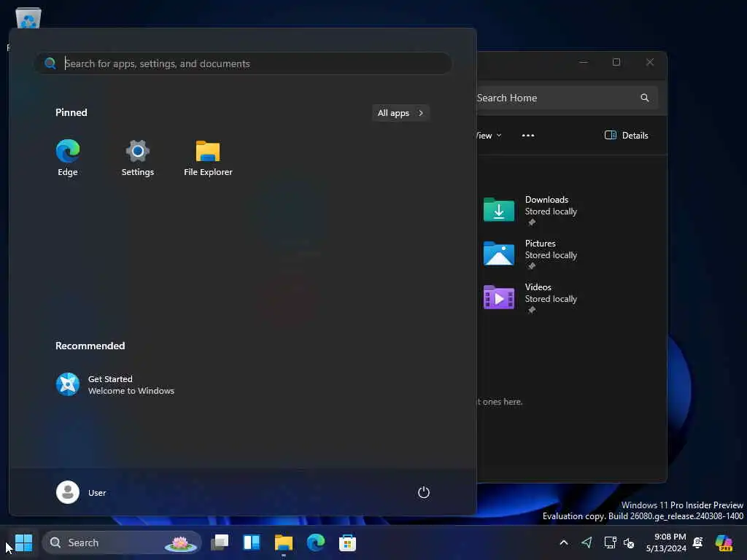Click the taskbar Search box
The height and width of the screenshot is (560, 747).
[x=122, y=542]
